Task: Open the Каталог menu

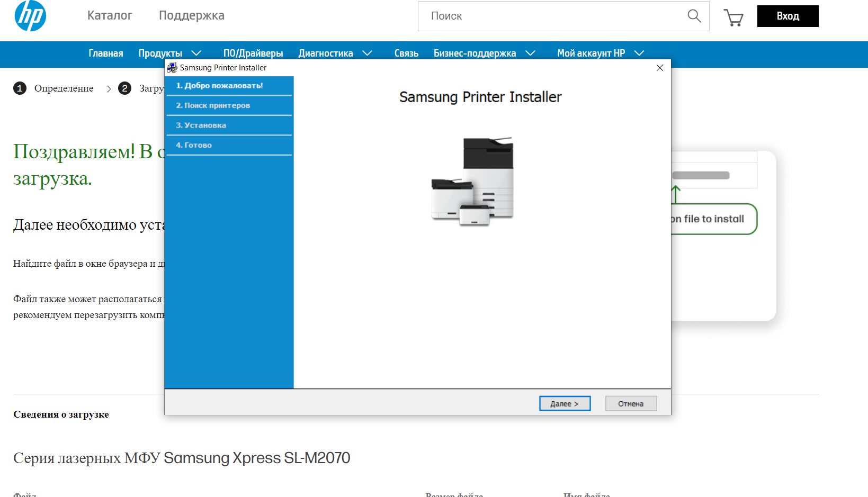Action: click(x=110, y=15)
